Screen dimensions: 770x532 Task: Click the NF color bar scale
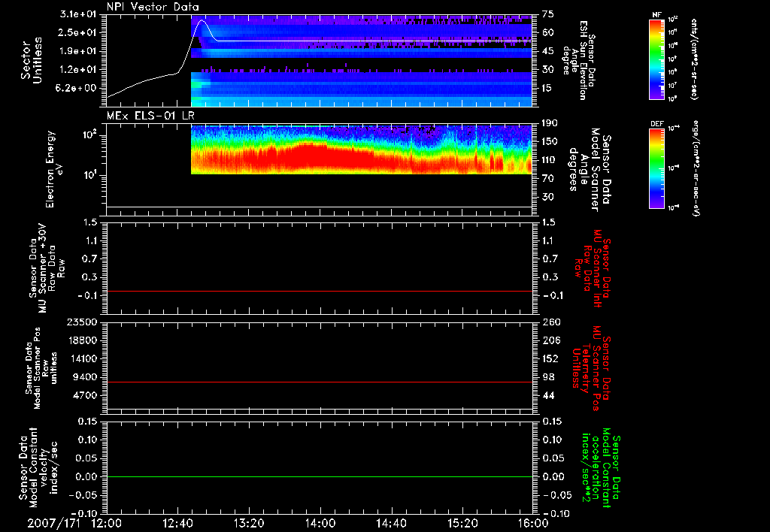657,59
